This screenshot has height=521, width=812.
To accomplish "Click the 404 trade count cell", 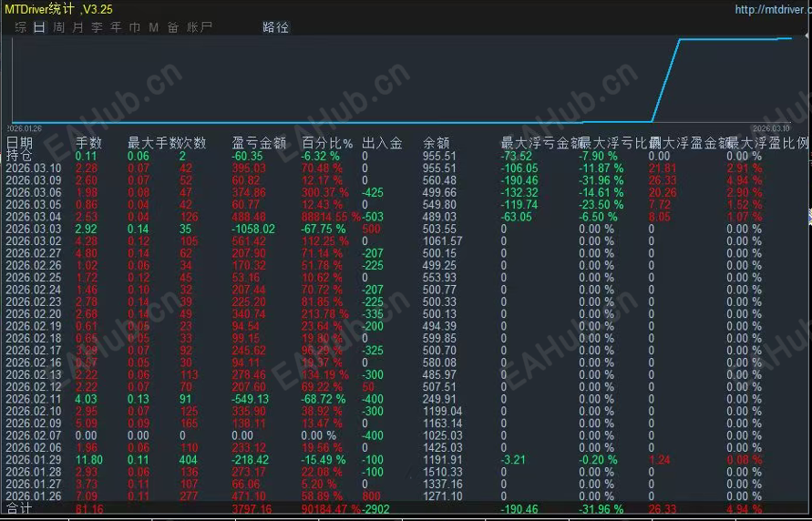I will tap(188, 460).
